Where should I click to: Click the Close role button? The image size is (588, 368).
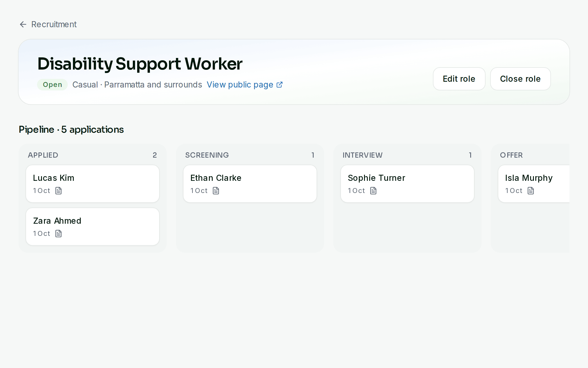pos(520,79)
